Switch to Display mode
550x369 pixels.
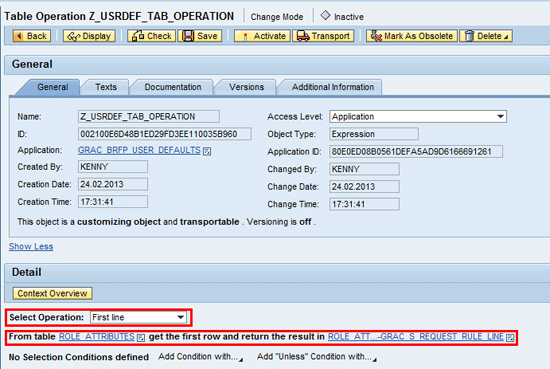(x=89, y=36)
